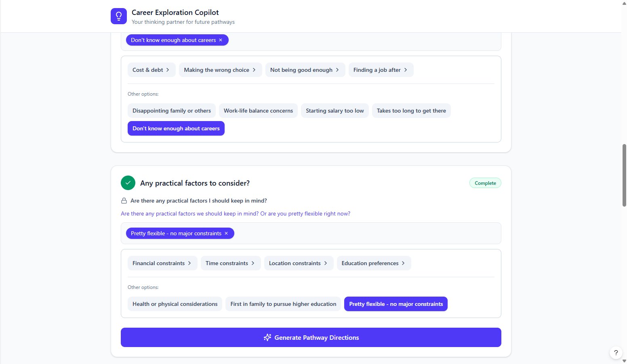Expand the Cost & debt options
The width and height of the screenshot is (627, 364).
coord(151,70)
